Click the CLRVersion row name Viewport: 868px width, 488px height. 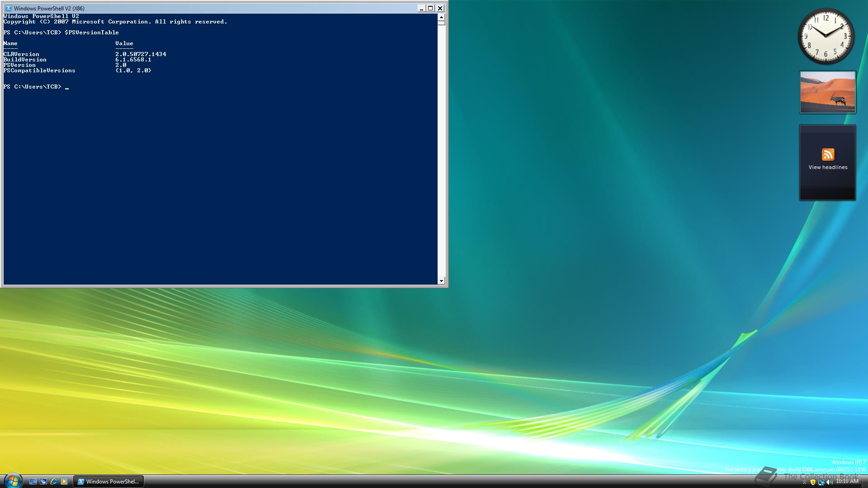[x=21, y=54]
